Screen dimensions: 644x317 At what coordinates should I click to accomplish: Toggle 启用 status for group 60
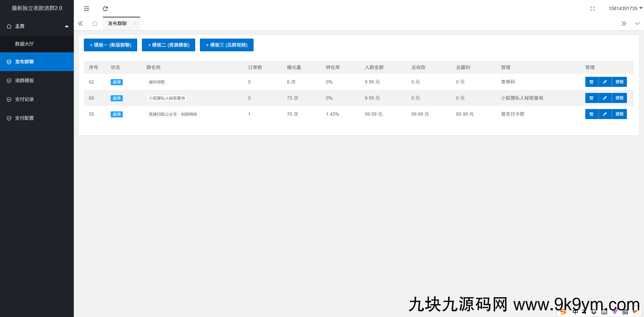click(116, 98)
